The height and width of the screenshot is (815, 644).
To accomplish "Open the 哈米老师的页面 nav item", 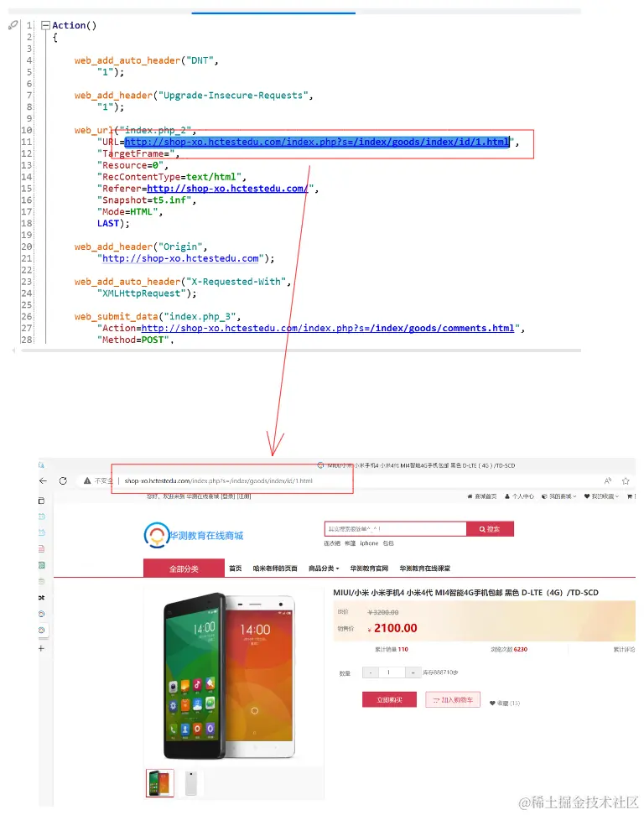I will tap(275, 568).
